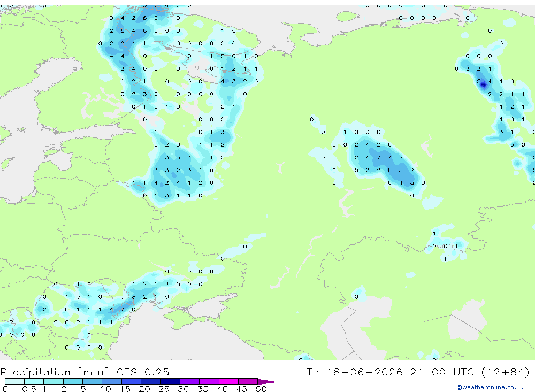Click the '0.1' legend scale label
This screenshot has width=535, height=392.
click(9, 389)
